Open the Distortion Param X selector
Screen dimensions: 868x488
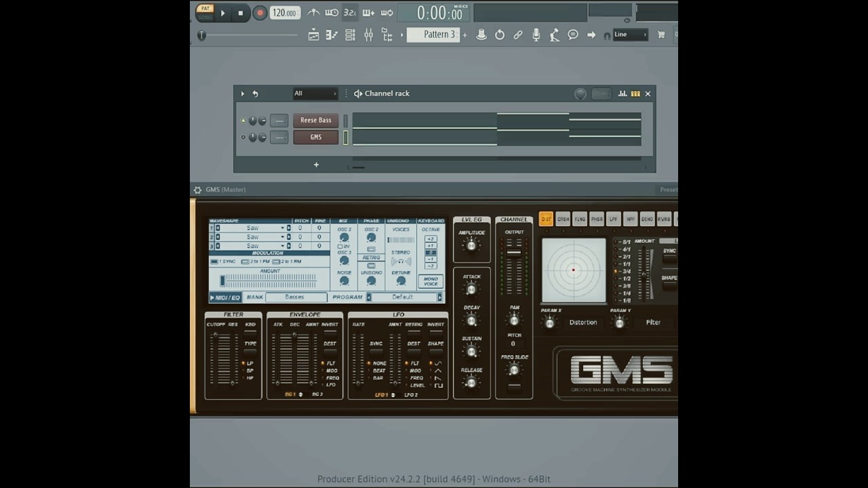583,323
